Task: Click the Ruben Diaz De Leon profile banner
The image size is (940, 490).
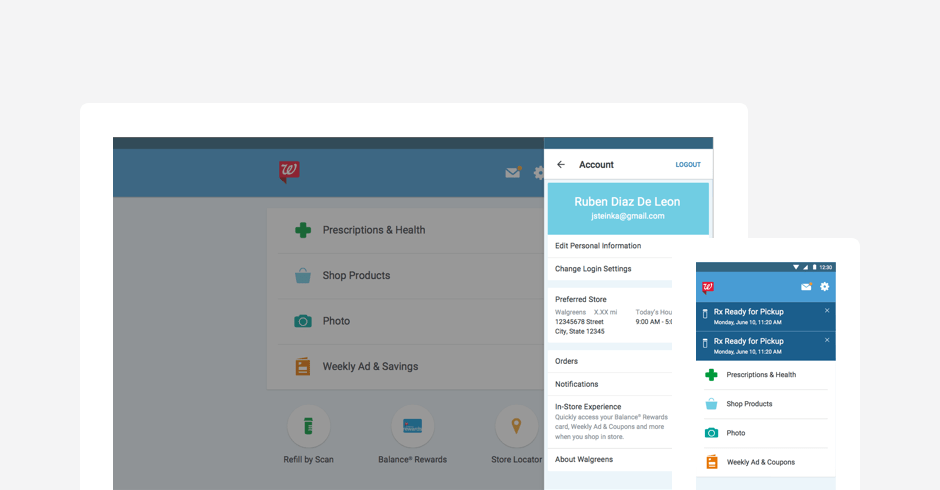Action: click(628, 208)
